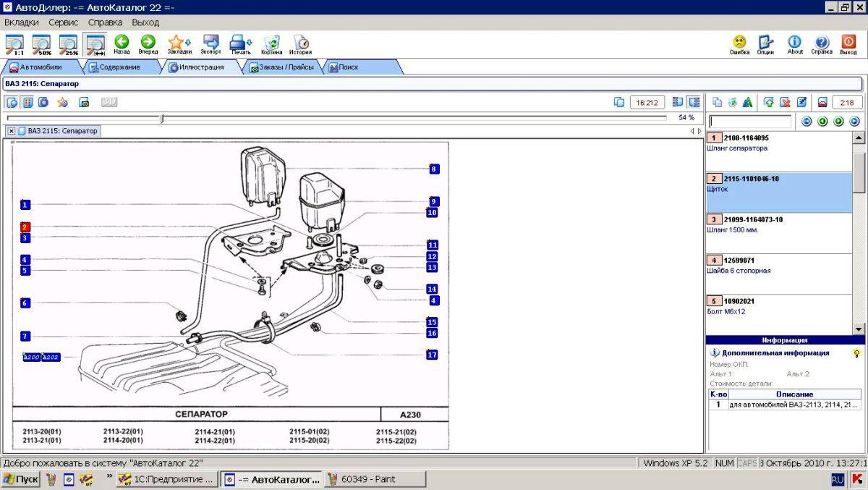Open the Сервис menu

point(64,22)
